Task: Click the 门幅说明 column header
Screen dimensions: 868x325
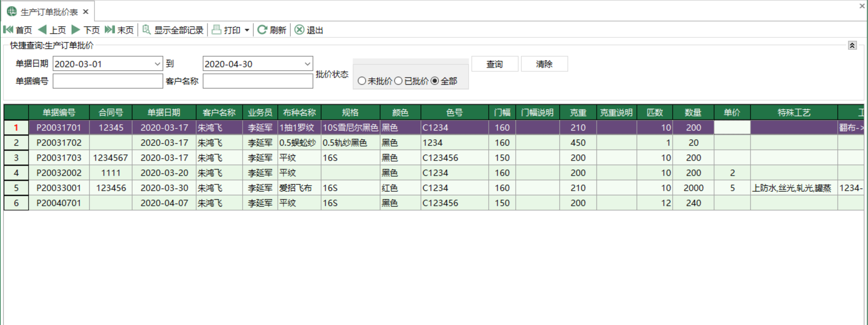Action: coord(538,112)
